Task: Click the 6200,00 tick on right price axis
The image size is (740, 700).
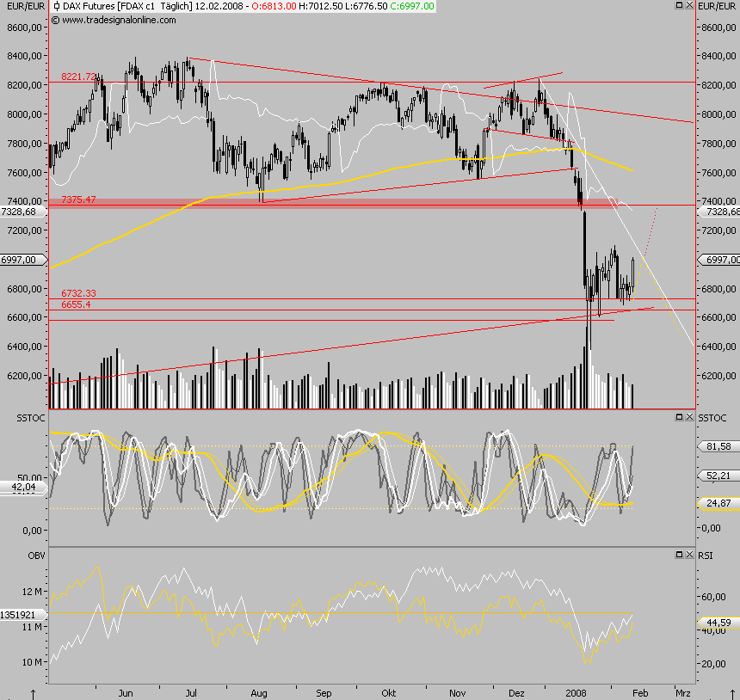Action: (x=718, y=376)
